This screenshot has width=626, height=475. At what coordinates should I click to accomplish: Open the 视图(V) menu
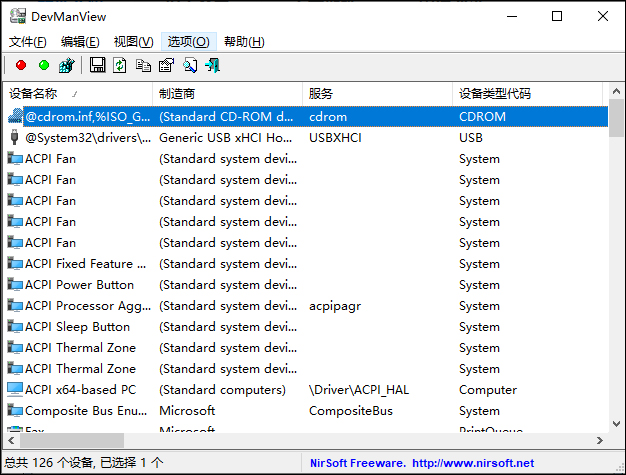pos(133,41)
